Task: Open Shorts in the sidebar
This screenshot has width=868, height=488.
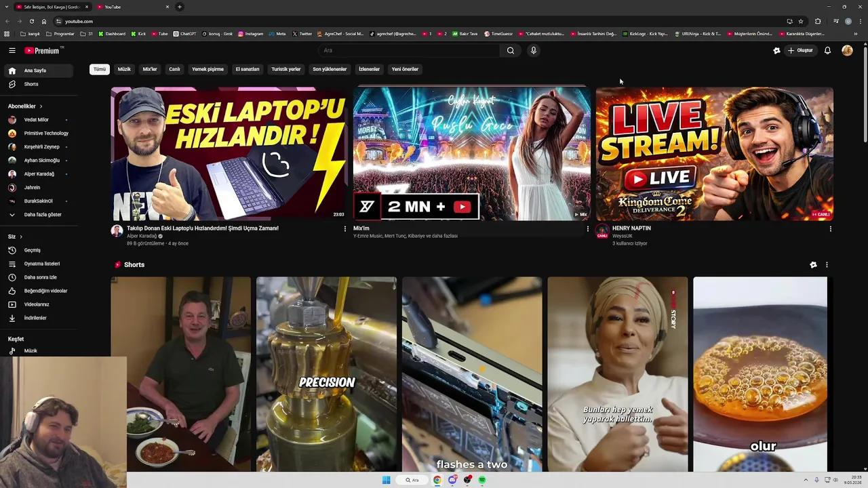Action: pyautogui.click(x=38, y=84)
